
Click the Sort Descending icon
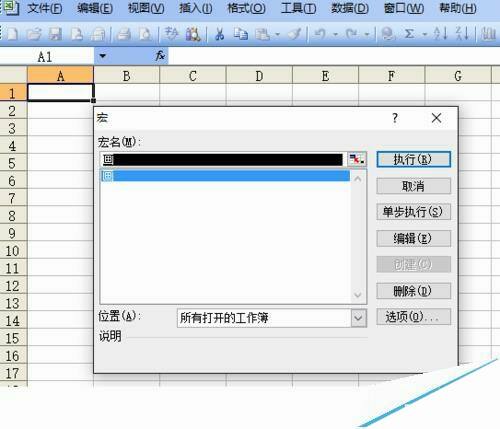click(463, 34)
